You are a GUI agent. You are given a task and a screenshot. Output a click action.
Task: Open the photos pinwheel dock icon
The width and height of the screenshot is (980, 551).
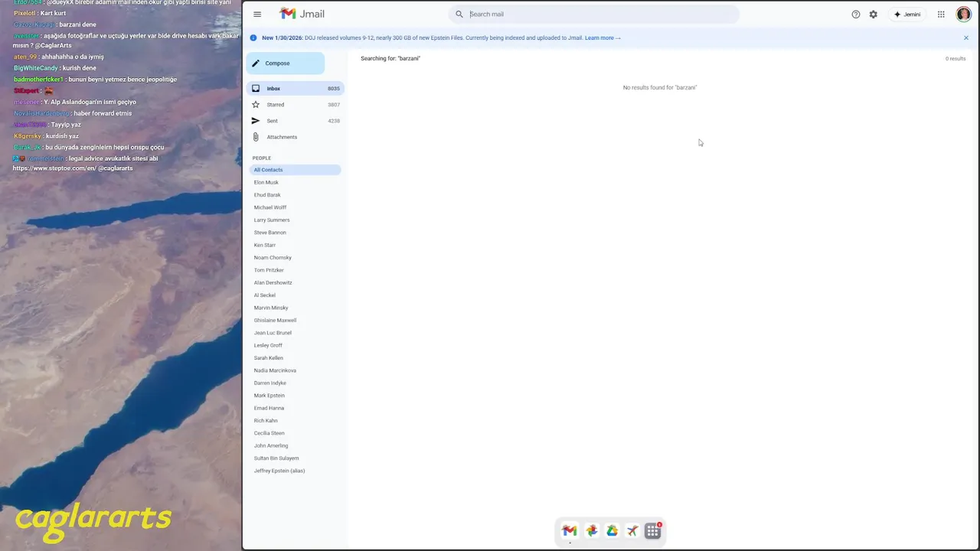pos(591,530)
